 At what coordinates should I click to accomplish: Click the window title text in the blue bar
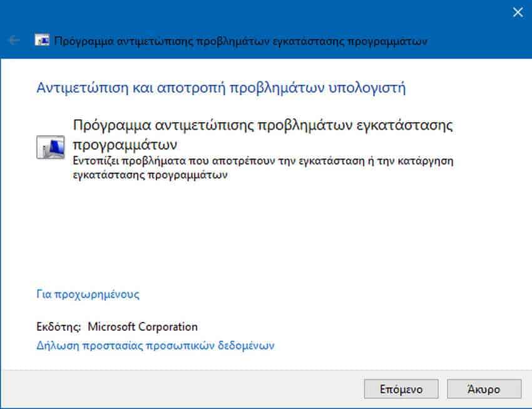(x=240, y=41)
